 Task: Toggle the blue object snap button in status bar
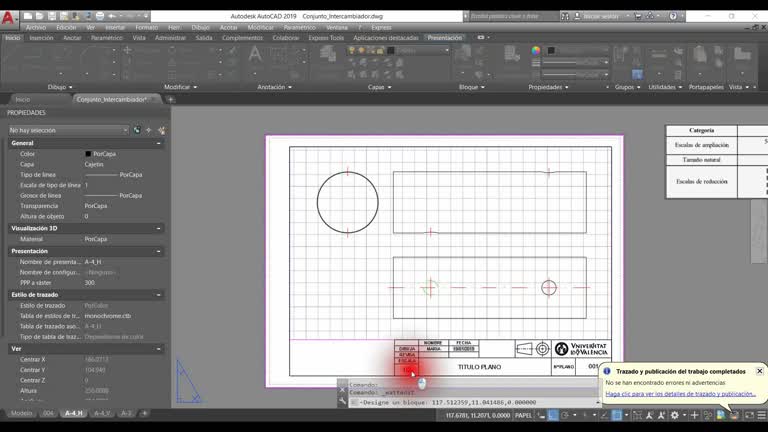pos(617,415)
